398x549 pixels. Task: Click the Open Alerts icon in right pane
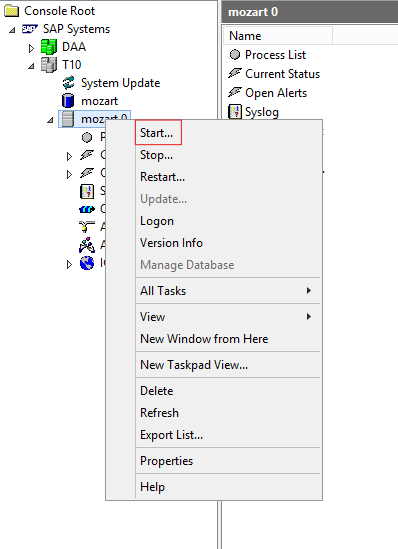(x=235, y=92)
